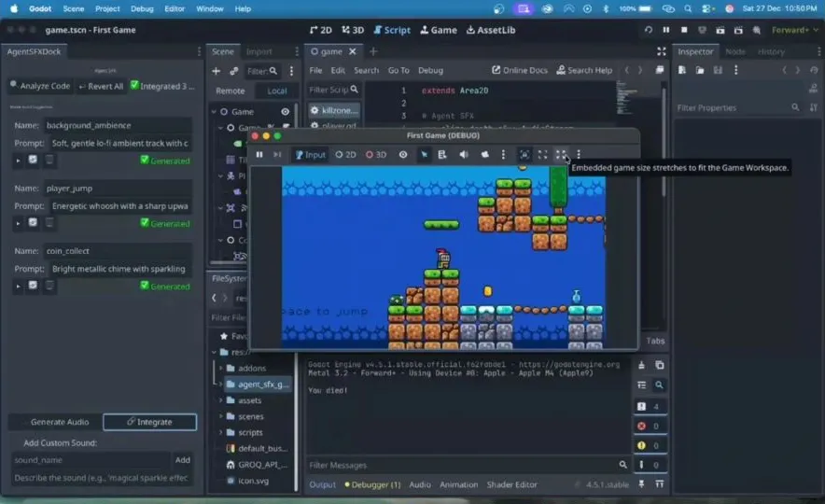Toggle Generated checkbox for coin_collect
This screenshot has height=504, width=825.
pyautogui.click(x=144, y=286)
